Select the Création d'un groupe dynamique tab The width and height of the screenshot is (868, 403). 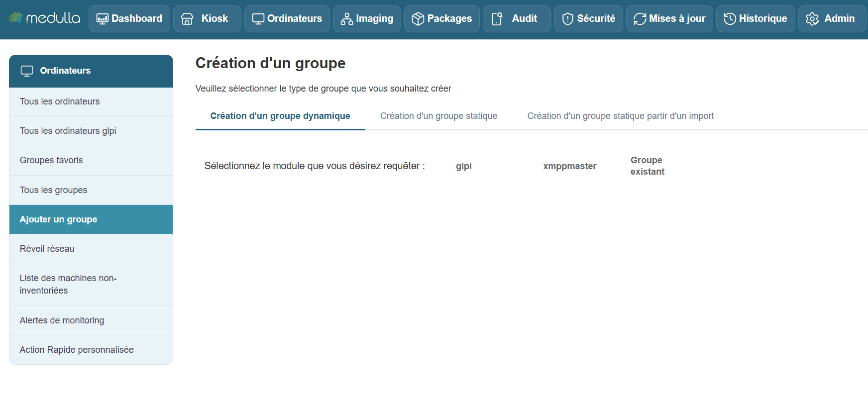click(280, 116)
